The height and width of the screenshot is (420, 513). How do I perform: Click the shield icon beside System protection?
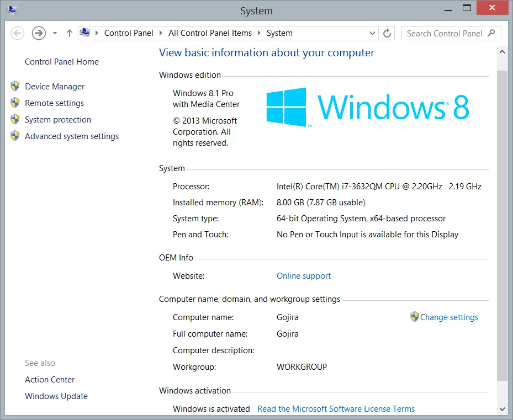tap(15, 119)
